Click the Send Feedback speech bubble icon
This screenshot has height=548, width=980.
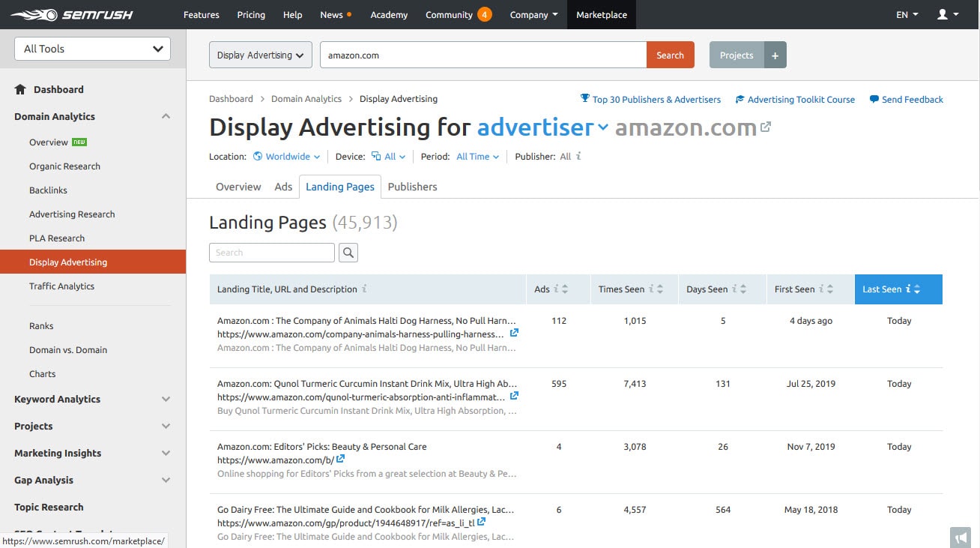pyautogui.click(x=873, y=98)
